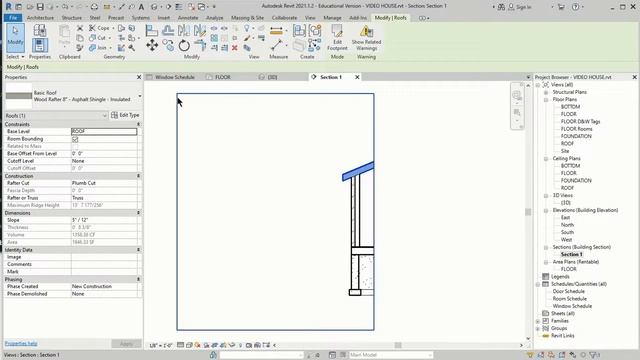Collapse the Dimensions section

coord(138,213)
